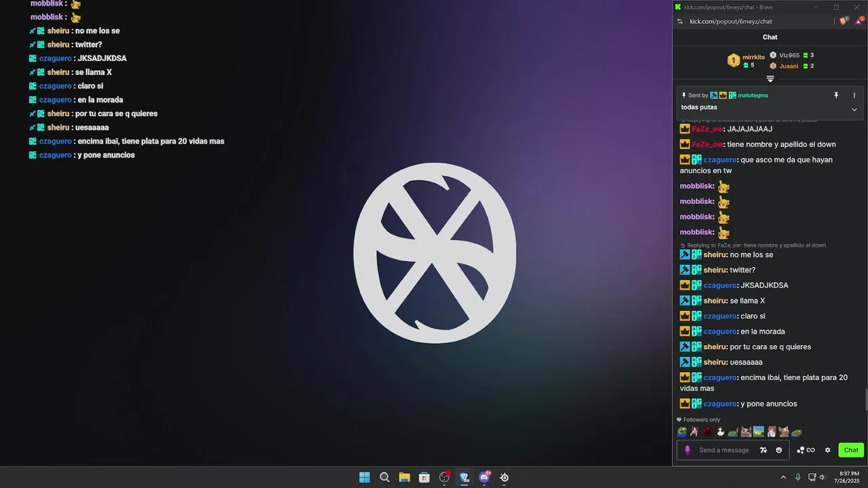Click the infinity symbol icon
The image size is (868, 488).
point(810,450)
